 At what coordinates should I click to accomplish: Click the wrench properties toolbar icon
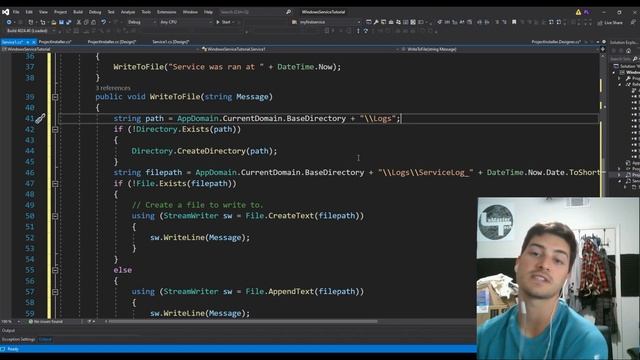click(376, 22)
